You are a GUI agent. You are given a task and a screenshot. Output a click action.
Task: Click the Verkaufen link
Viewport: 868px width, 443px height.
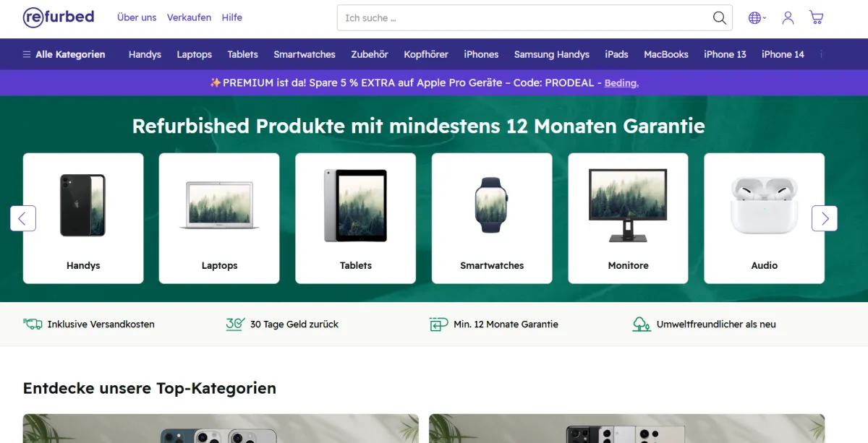pyautogui.click(x=189, y=17)
